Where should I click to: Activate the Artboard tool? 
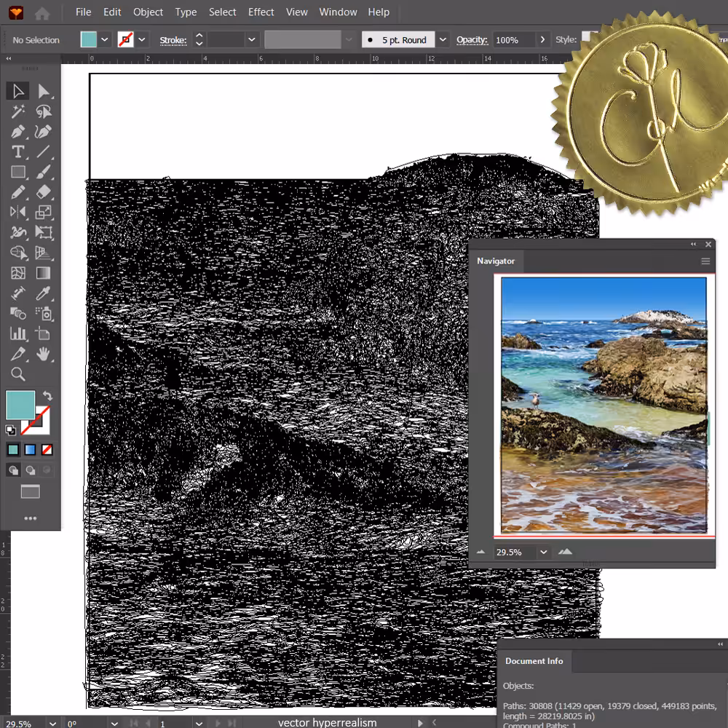tap(44, 334)
